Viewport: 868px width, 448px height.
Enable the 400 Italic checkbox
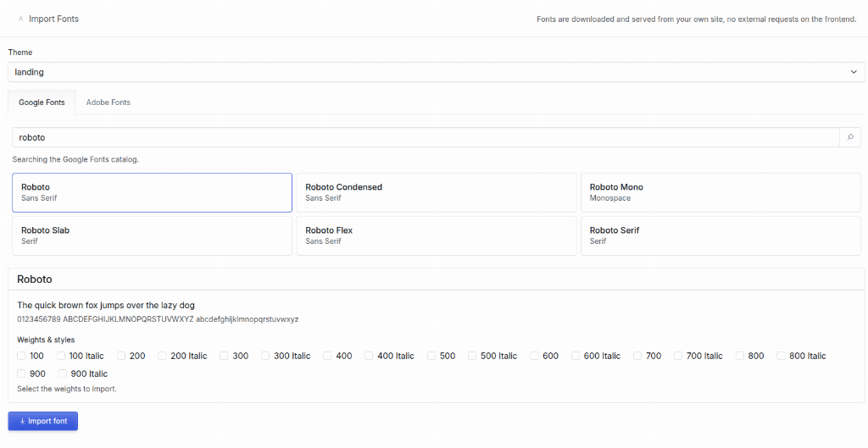pos(369,356)
